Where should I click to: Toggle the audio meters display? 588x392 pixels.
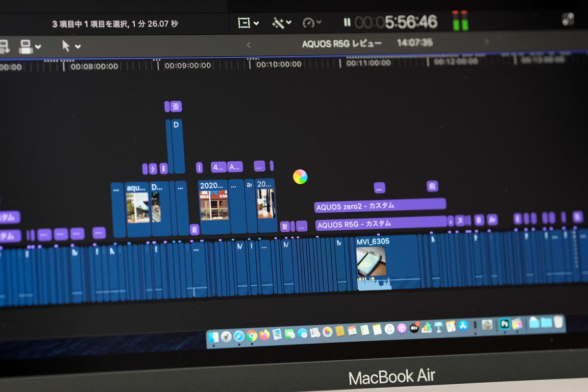click(460, 21)
